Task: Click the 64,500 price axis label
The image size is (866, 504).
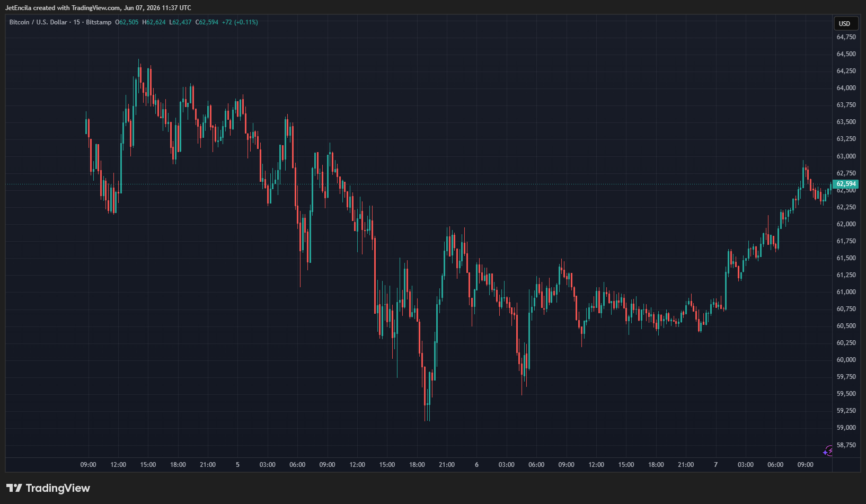Action: click(846, 54)
